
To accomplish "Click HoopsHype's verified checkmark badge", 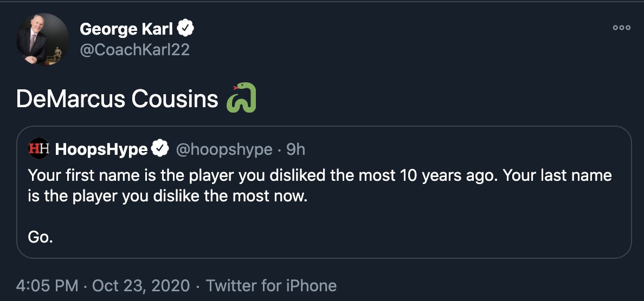I will pyautogui.click(x=159, y=149).
